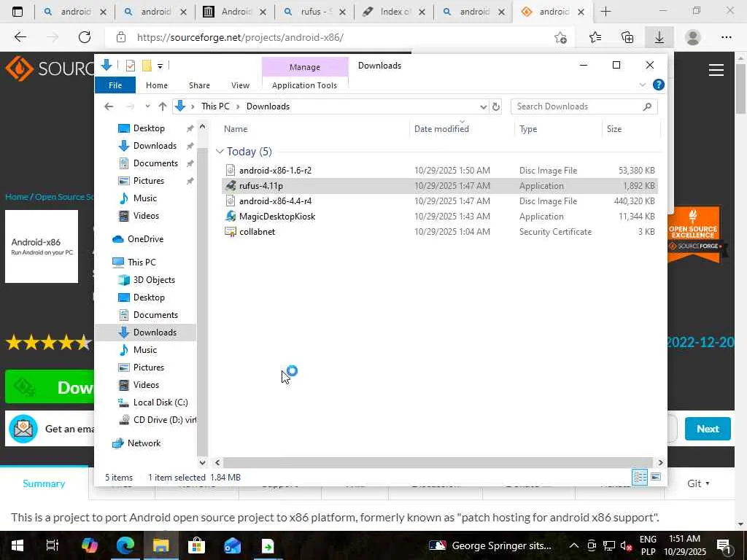Open browser Downloads toolbar icon
This screenshot has height=560, width=747.
pyautogui.click(x=659, y=37)
